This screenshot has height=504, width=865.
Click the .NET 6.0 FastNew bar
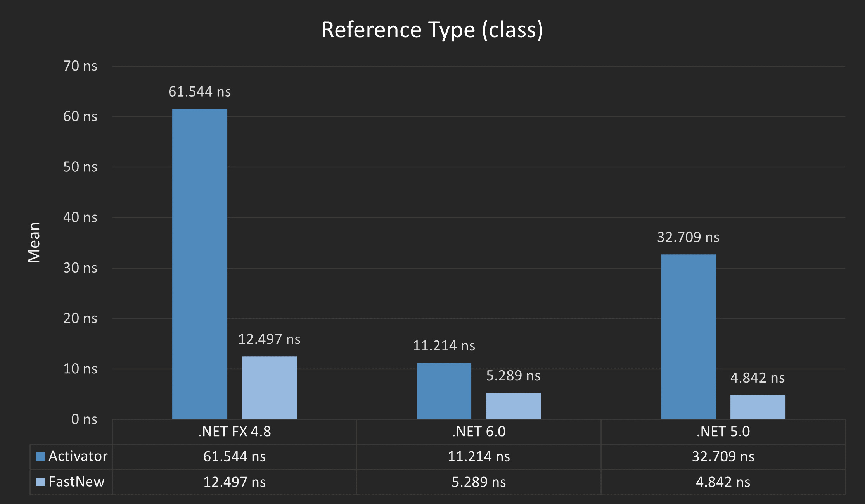[513, 406]
